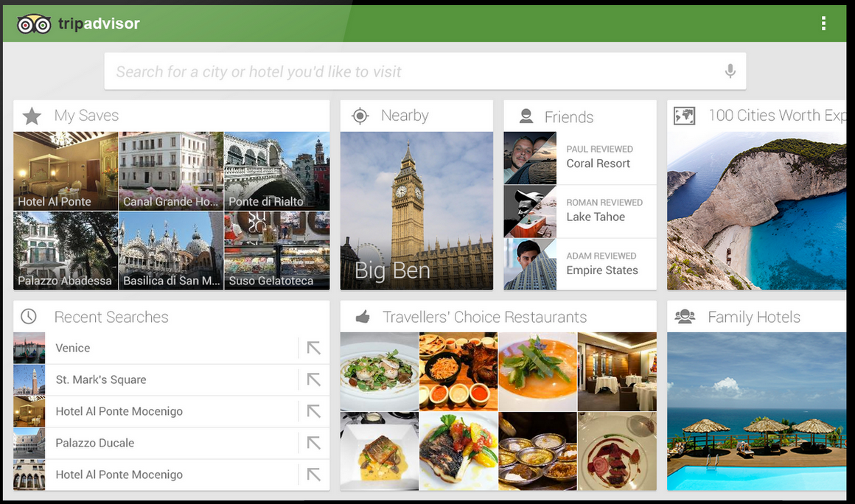Open the 100 Cities Worth Exploring header
Viewport: 855px width, 504px height.
coord(757,116)
